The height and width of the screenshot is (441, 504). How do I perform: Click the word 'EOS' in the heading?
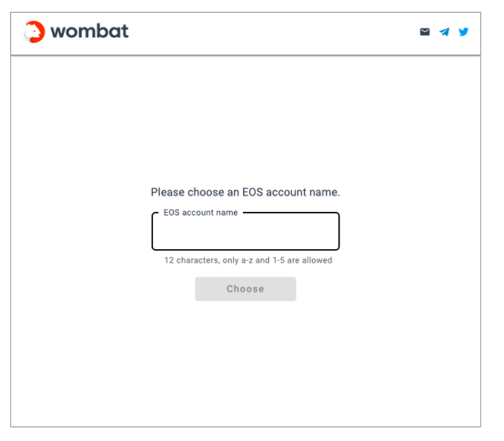pyautogui.click(x=252, y=192)
